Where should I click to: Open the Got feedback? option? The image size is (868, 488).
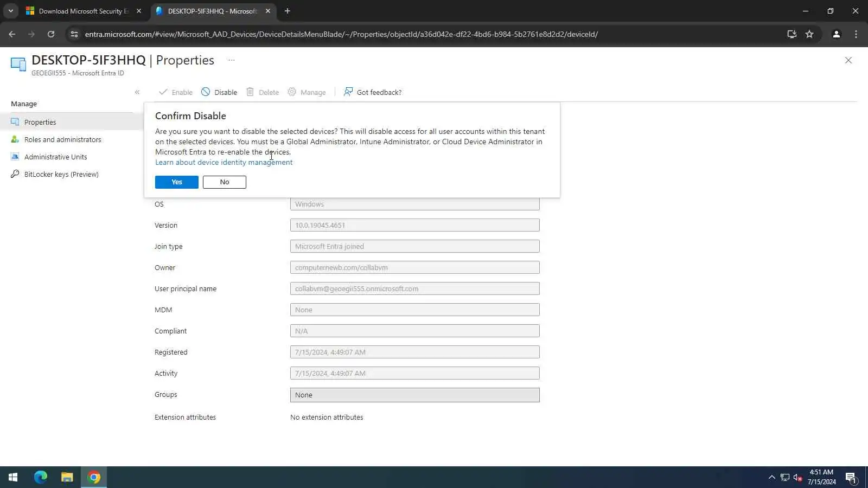click(373, 92)
